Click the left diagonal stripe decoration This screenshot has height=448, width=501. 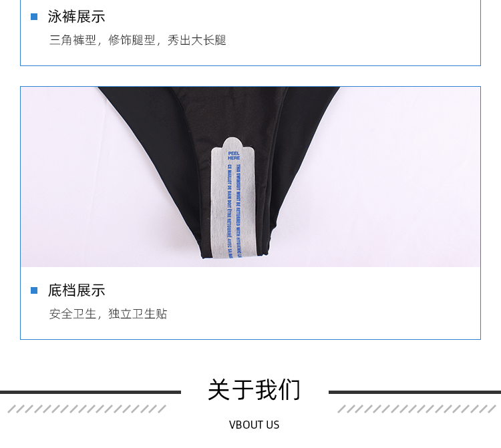point(87,409)
